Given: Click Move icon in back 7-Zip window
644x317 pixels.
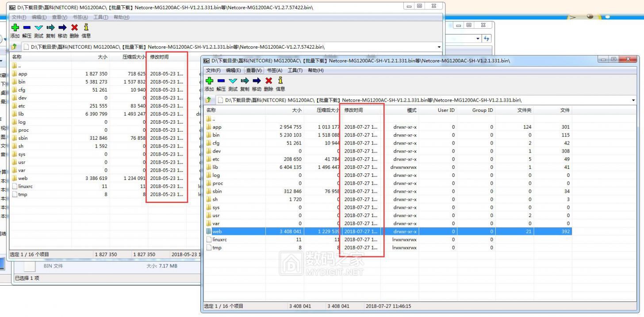Looking at the screenshot, I should [x=62, y=27].
